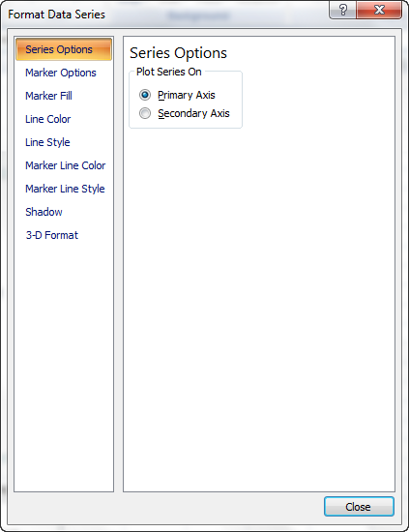The image size is (409, 532).
Task: Select the Series Options category
Action: pos(64,49)
